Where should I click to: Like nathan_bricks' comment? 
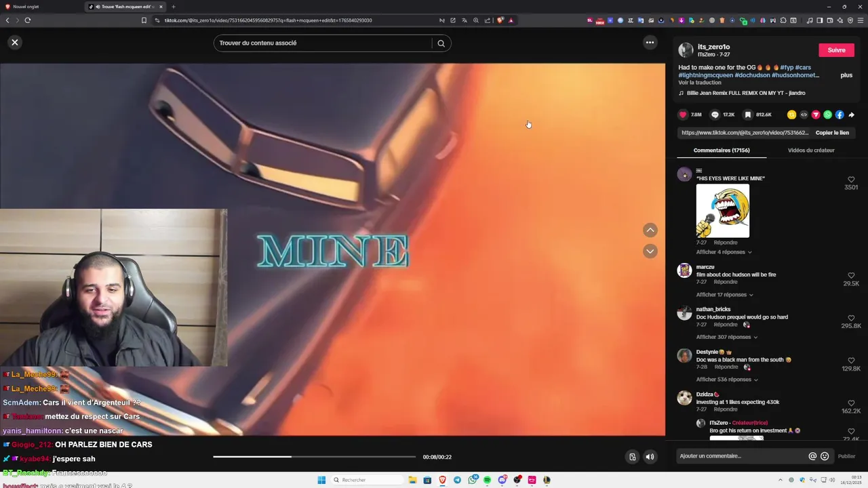click(851, 319)
